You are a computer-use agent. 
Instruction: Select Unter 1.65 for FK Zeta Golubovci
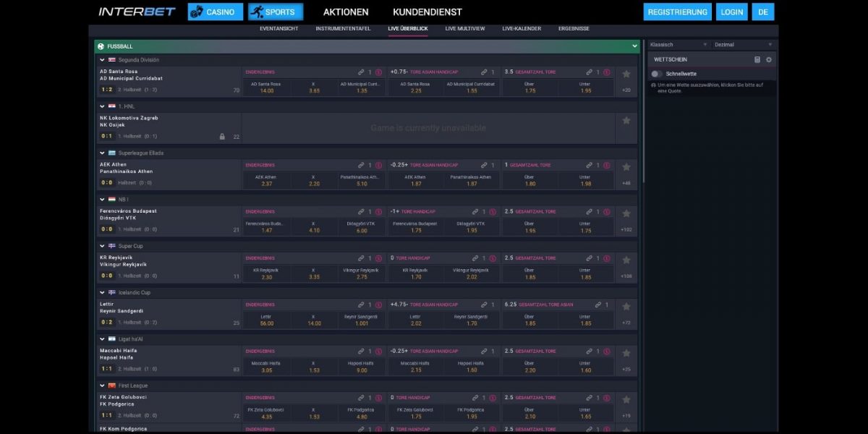[585, 413]
